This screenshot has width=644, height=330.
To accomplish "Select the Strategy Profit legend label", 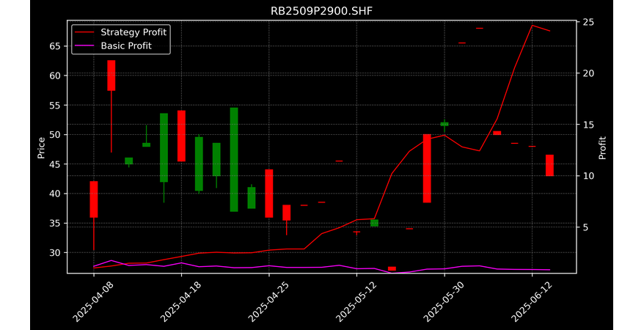I will (x=133, y=32).
